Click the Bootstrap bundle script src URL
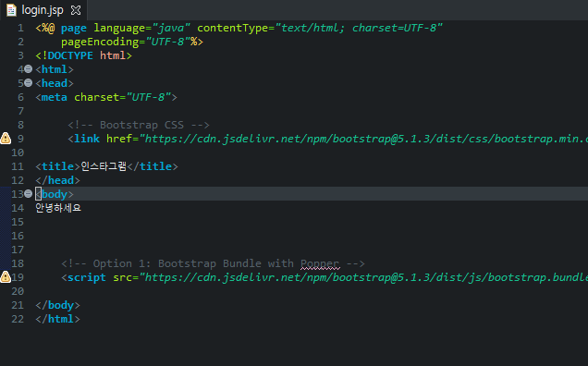This screenshot has height=366, width=588. [363, 277]
